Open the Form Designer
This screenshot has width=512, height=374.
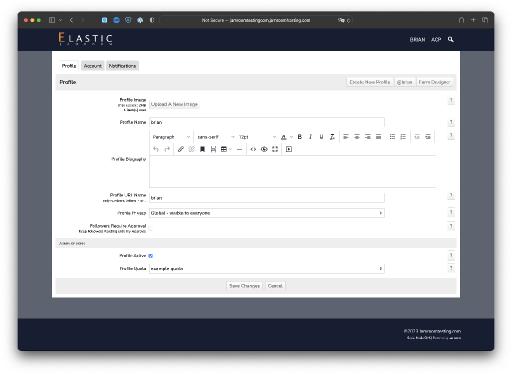(434, 82)
